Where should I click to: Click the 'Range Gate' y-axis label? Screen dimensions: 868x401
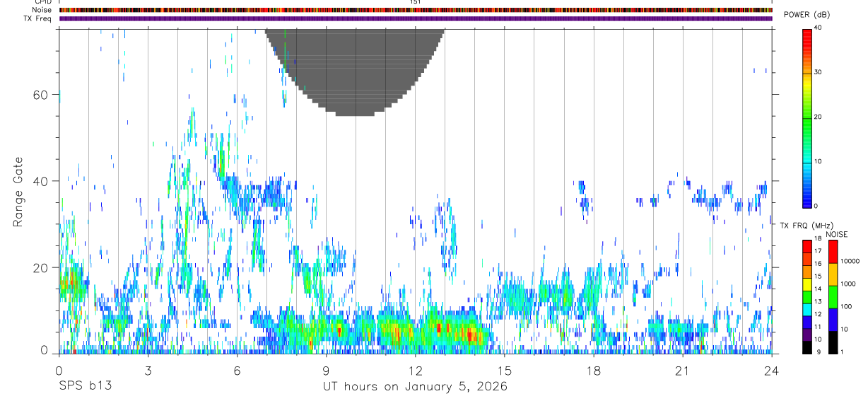point(19,192)
